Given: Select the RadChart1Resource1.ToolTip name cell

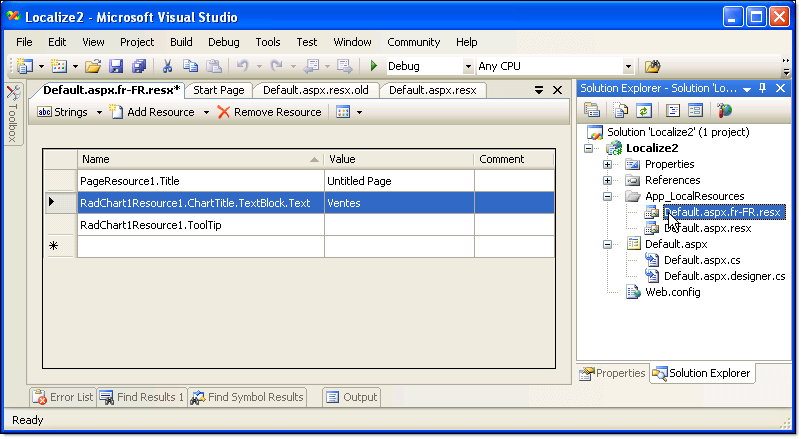Looking at the screenshot, I should (201, 225).
